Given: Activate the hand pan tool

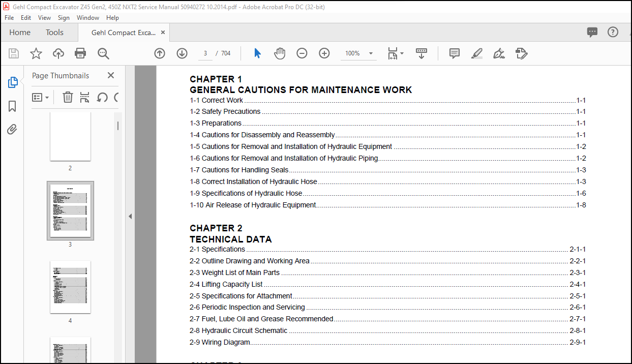Looking at the screenshot, I should 280,53.
